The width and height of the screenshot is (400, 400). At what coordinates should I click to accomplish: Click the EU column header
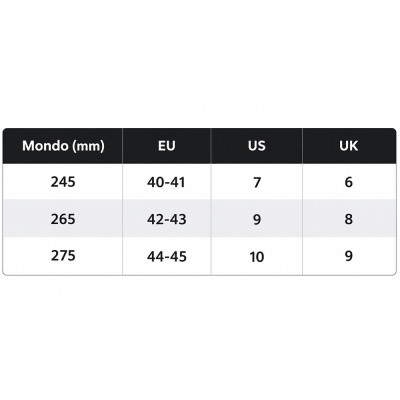[x=167, y=146]
